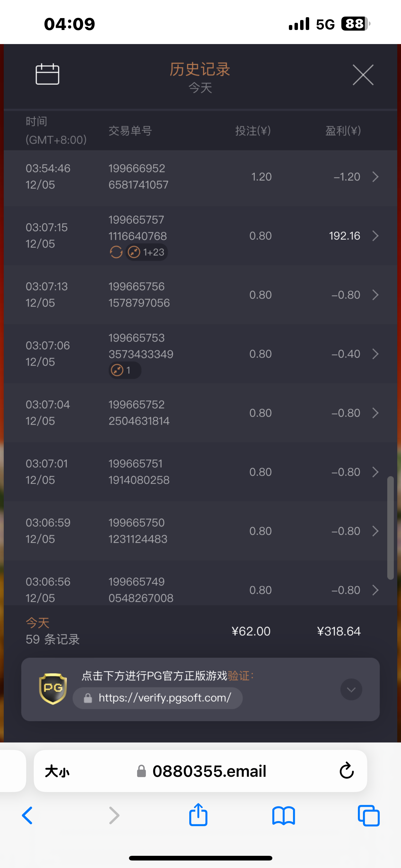This screenshot has width=401, height=868.
Task: Click the history list scrollbar
Action: point(390,528)
